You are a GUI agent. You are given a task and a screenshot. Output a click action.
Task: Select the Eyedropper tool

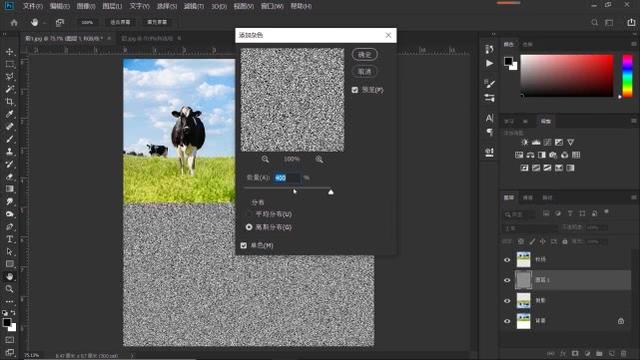[x=9, y=114]
